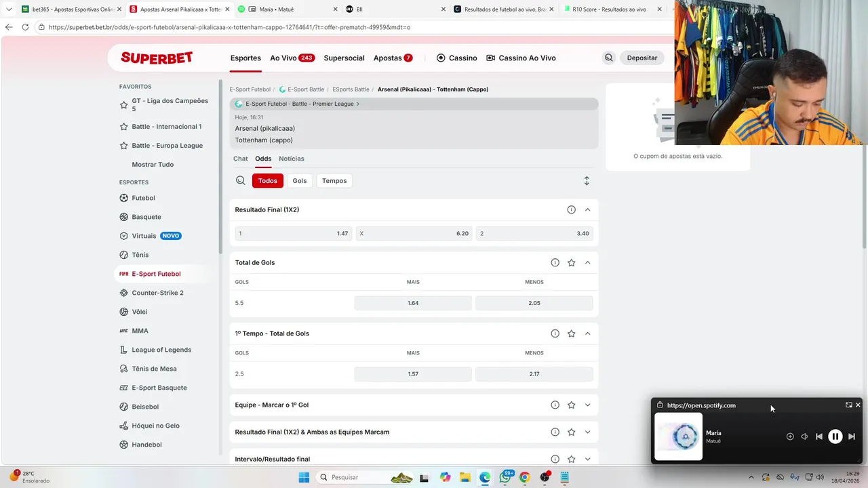
Task: Open Tênis in the sports sidebar
Action: [140, 255]
